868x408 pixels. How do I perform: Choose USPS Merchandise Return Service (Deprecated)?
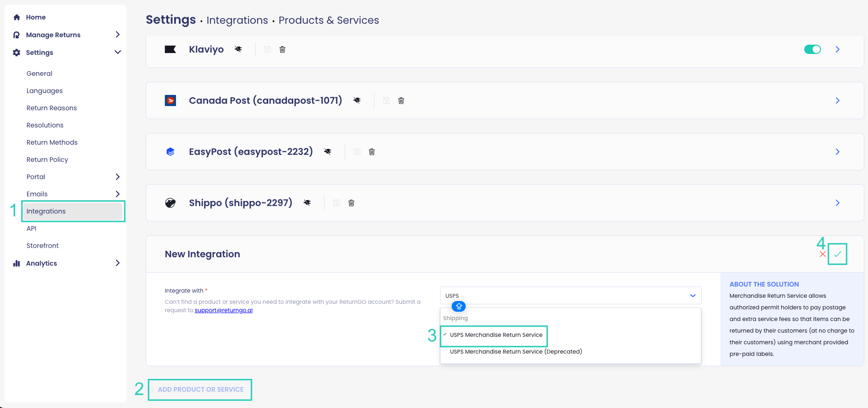[516, 352]
